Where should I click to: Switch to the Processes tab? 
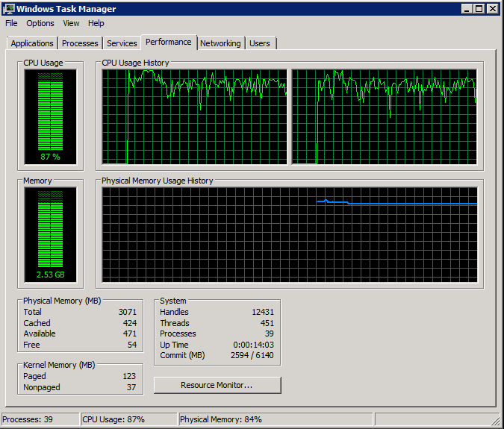click(80, 43)
